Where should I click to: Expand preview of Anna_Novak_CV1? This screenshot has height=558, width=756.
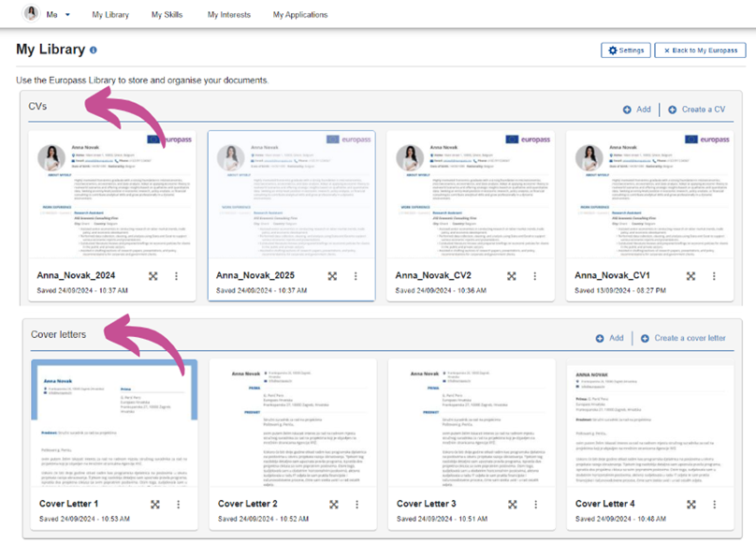691,276
